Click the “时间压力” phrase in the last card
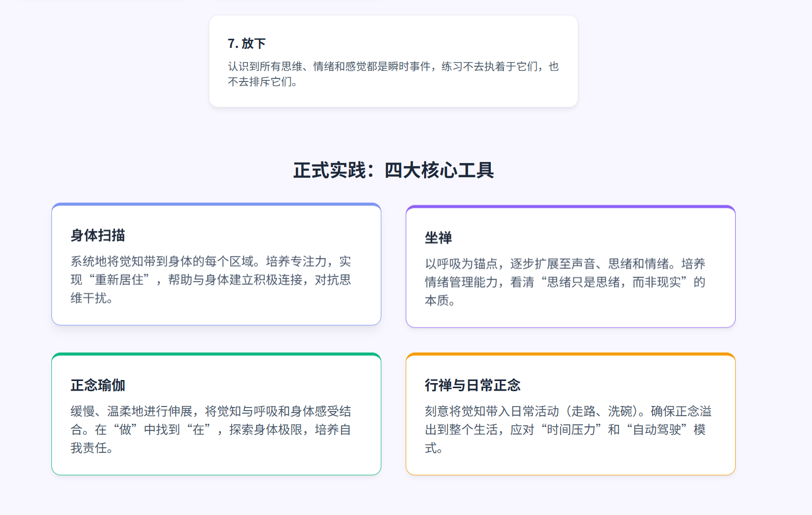The image size is (812, 515). point(571,430)
